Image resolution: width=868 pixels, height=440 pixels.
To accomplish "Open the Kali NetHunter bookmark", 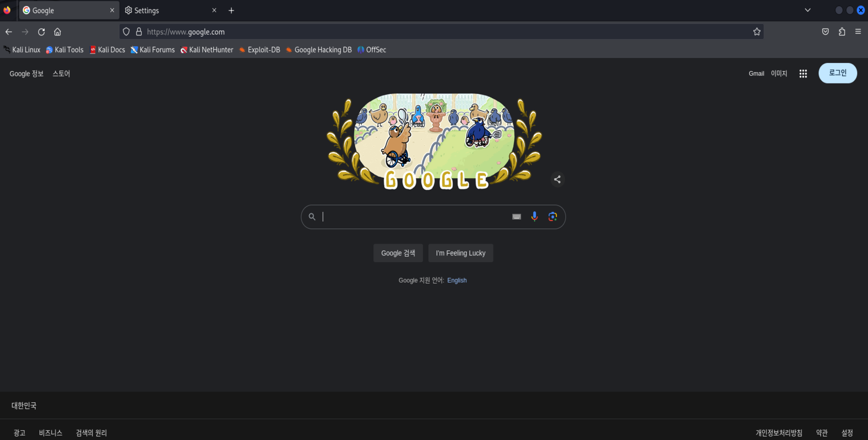I will click(206, 50).
